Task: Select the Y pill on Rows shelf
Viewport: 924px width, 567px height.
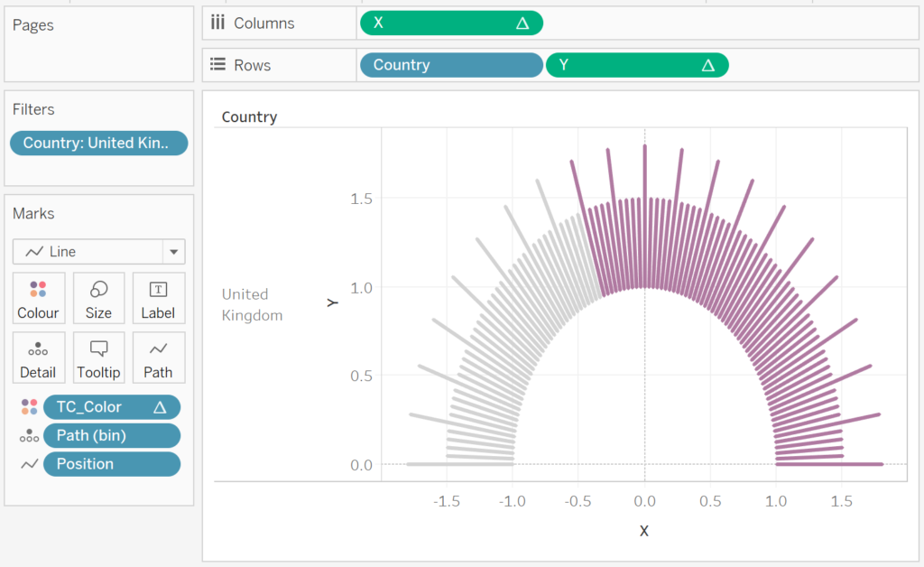Action: point(637,65)
